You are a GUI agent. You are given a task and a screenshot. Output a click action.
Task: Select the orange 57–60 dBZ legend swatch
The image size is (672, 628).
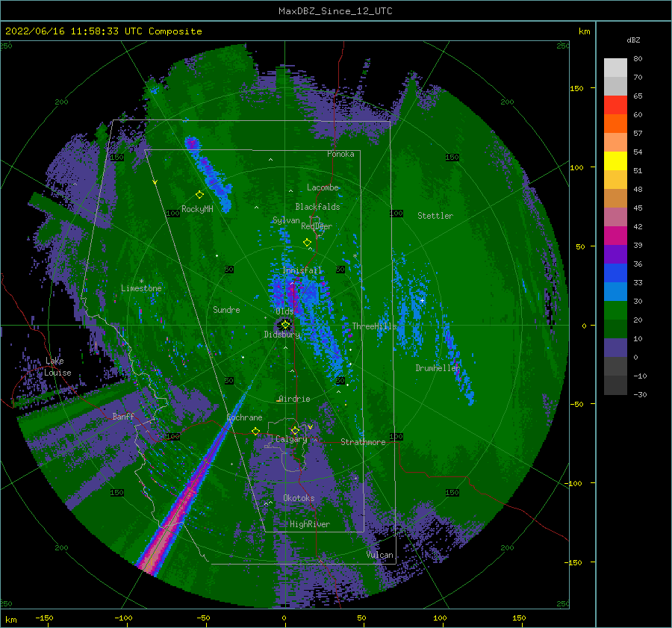[615, 124]
